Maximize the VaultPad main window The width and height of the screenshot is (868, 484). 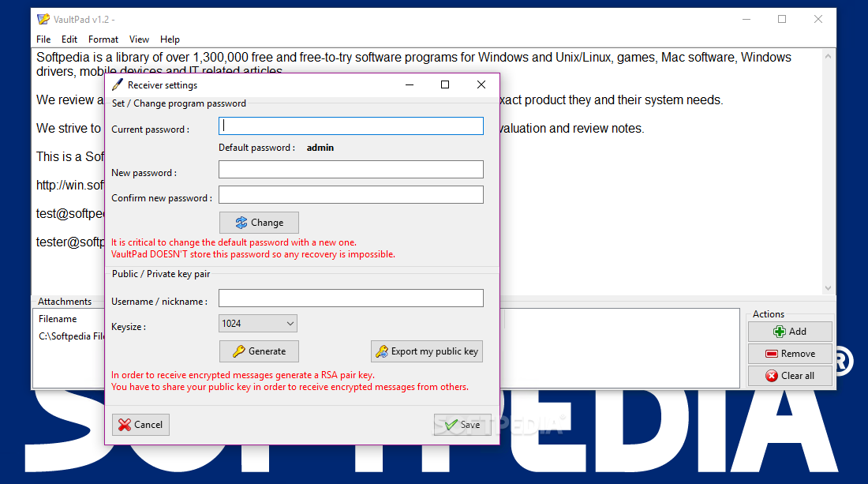pos(782,20)
